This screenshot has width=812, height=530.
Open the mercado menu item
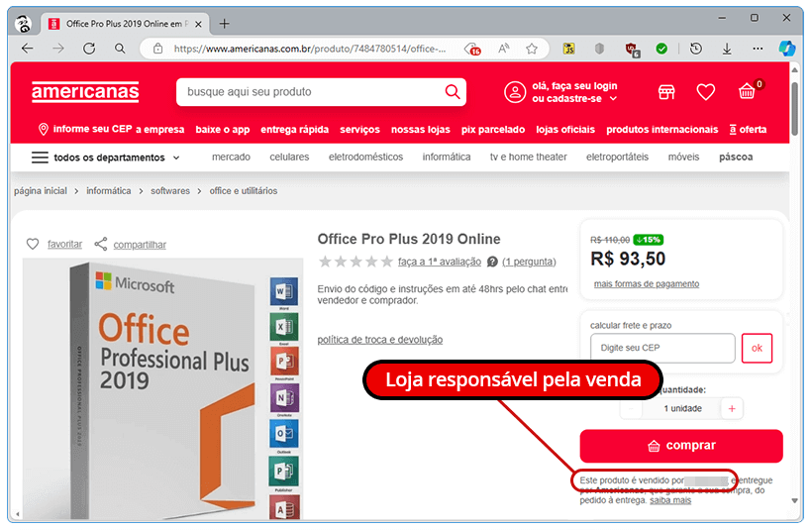(231, 157)
